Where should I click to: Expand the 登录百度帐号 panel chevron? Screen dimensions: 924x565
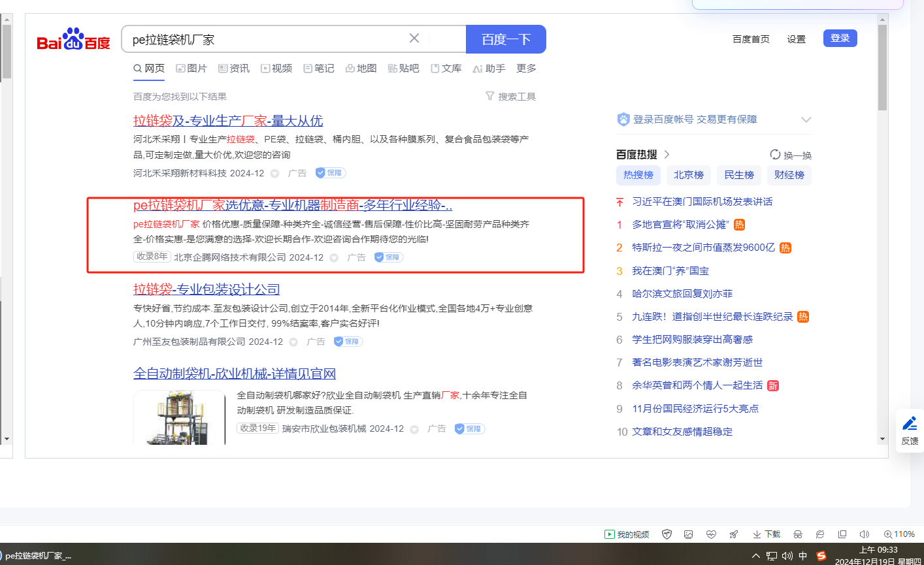806,120
